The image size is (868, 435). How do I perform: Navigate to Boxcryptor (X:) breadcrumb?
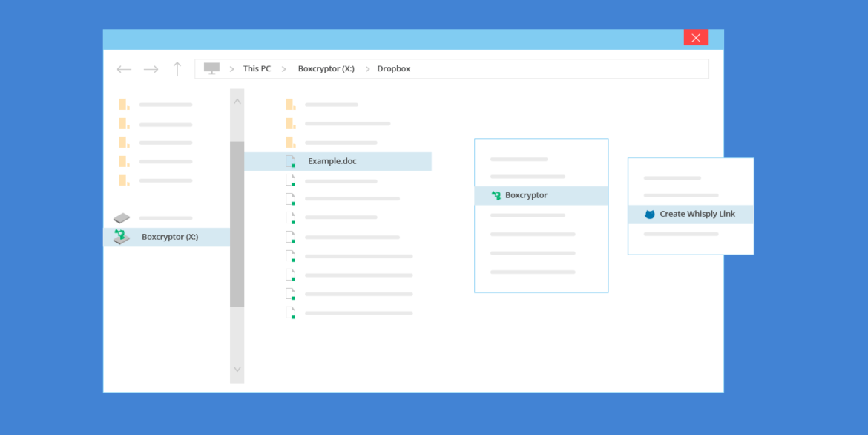tap(326, 69)
